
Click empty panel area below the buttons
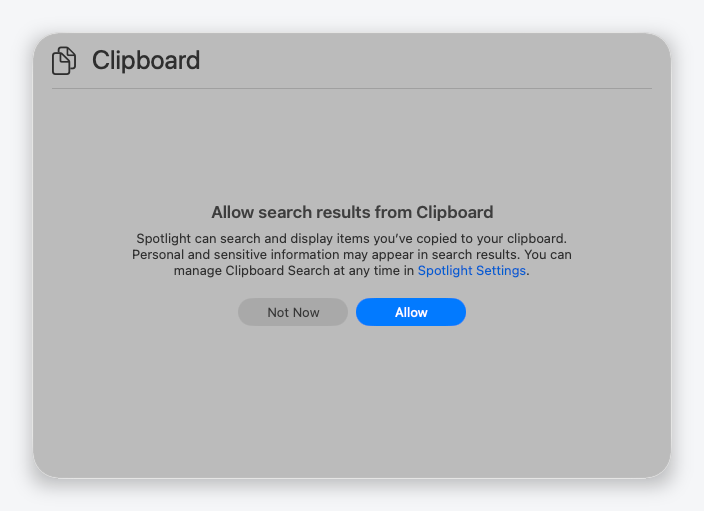352,400
